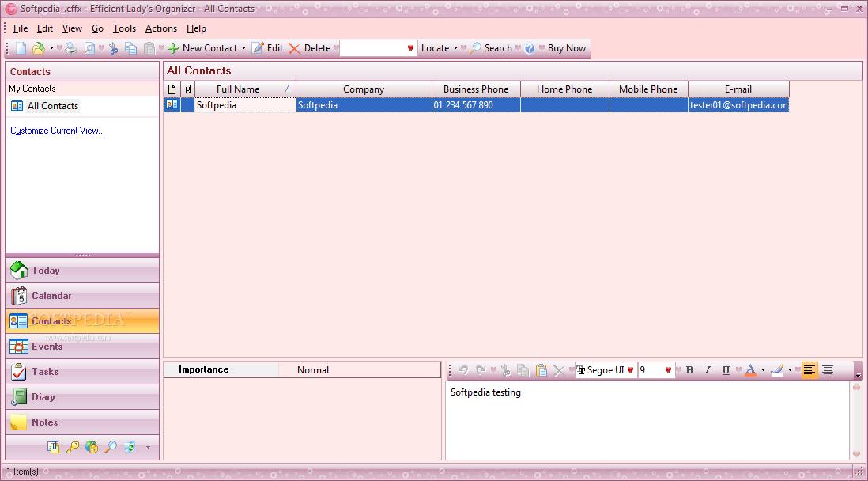Open the heart dropdown of the locate field
This screenshot has width=868, height=481.
(x=410, y=48)
